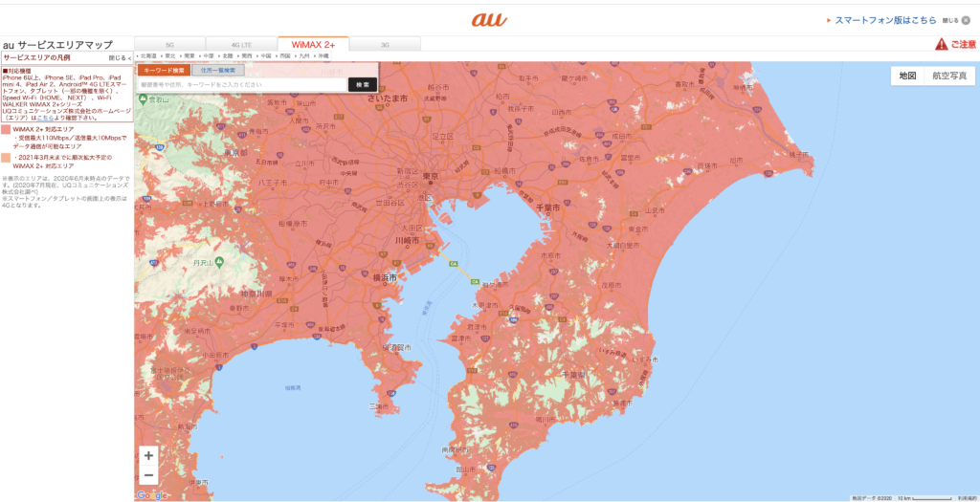The height and width of the screenshot is (502, 980).
Task: Select the 住所一覧検索 search tab
Action: 218,71
